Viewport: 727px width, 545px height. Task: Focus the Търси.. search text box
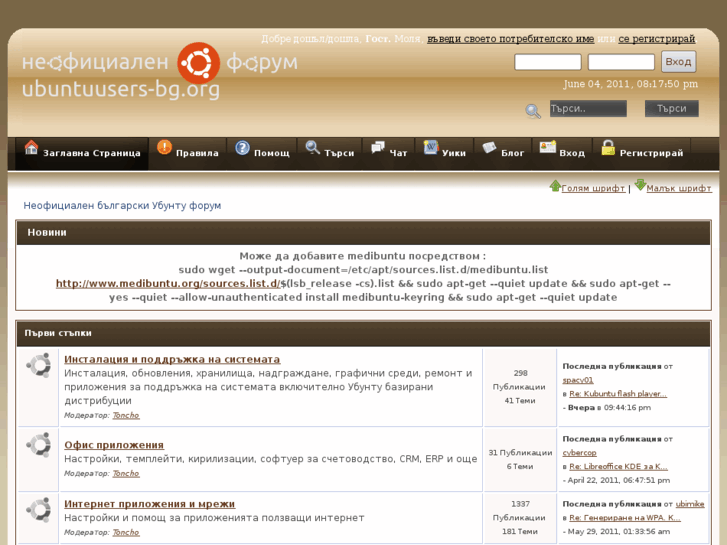588,109
